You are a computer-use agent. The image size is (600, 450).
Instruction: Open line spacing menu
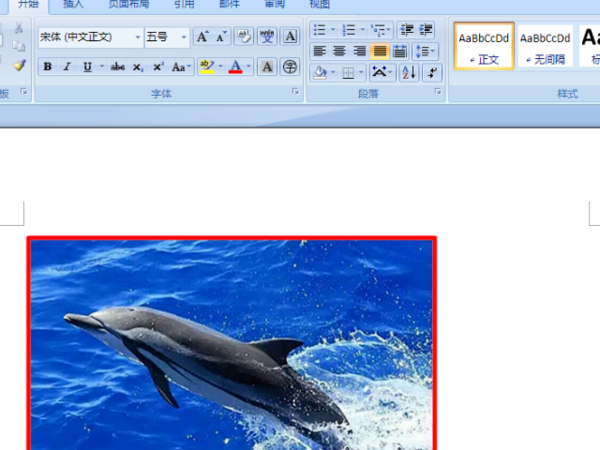pyautogui.click(x=425, y=51)
